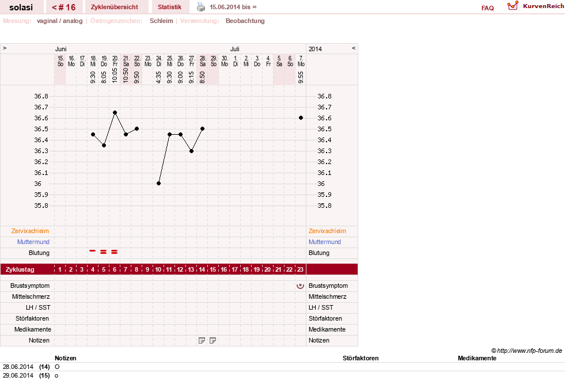Click the 'Schleim' Östrogenzeichen value
The image size is (565, 392).
pos(161,21)
